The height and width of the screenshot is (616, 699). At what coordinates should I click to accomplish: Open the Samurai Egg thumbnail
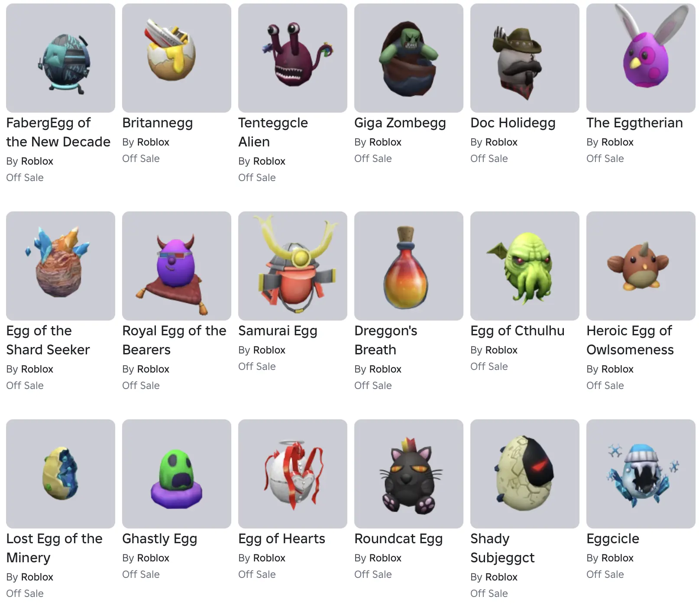tap(293, 266)
